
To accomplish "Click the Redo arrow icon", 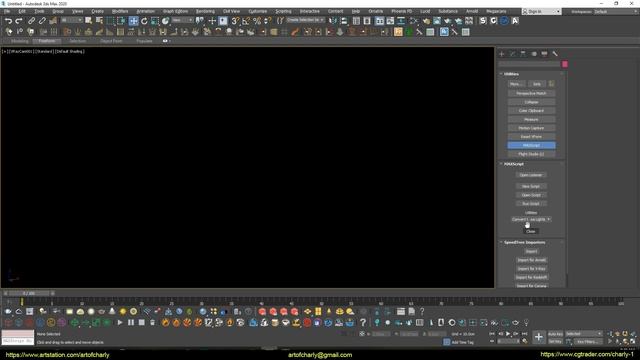I will click(x=19, y=21).
